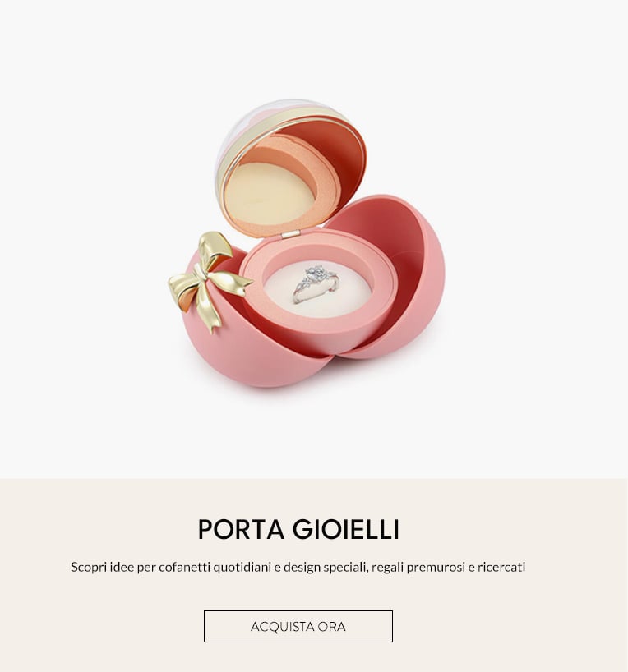
Task: Click the diamond ring inside the box
Action: click(316, 283)
